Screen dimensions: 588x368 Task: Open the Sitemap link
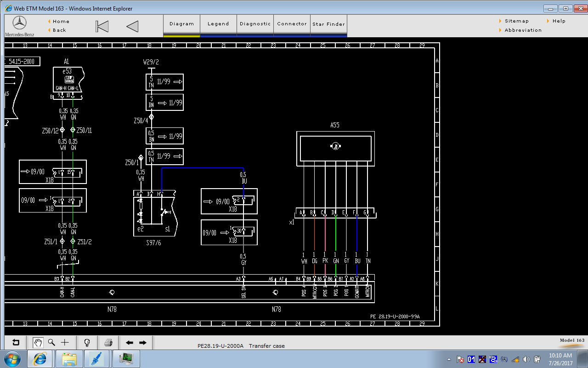(516, 21)
